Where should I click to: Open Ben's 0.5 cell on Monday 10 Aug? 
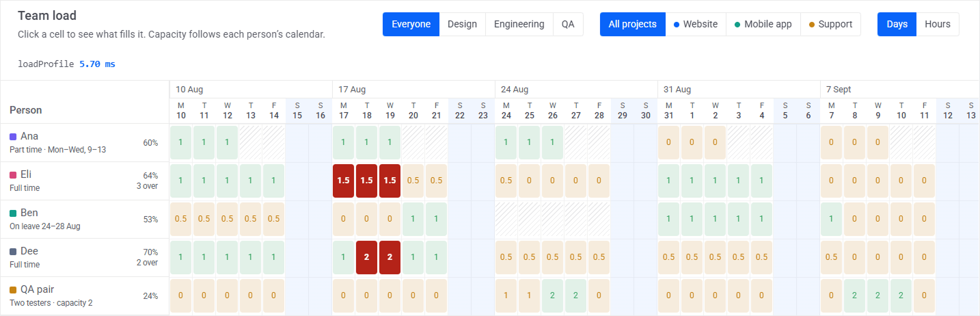(181, 219)
